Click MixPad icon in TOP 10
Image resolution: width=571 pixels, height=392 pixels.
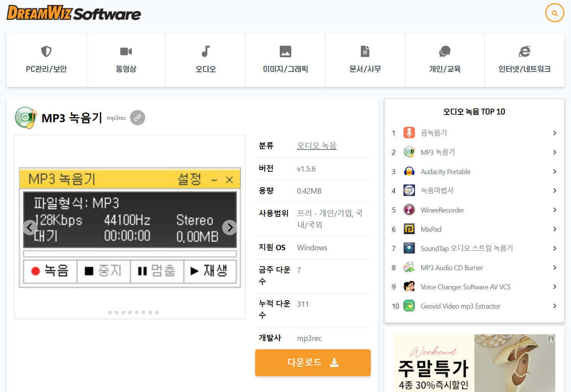[x=409, y=229]
